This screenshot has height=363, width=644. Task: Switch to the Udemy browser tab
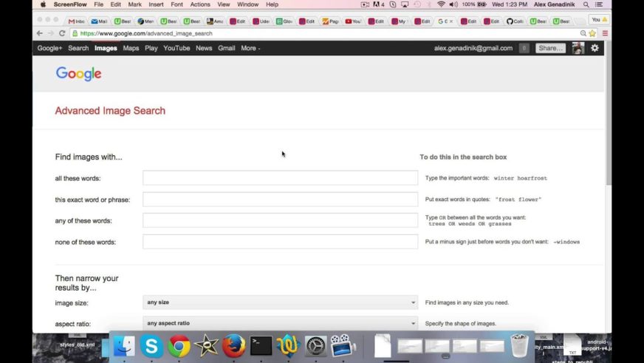coord(261,21)
